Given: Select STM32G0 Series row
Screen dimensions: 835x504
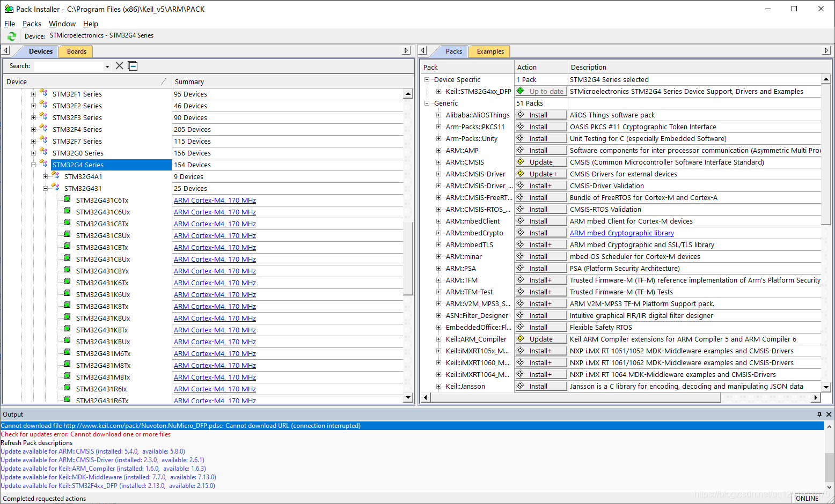Looking at the screenshot, I should tap(78, 153).
